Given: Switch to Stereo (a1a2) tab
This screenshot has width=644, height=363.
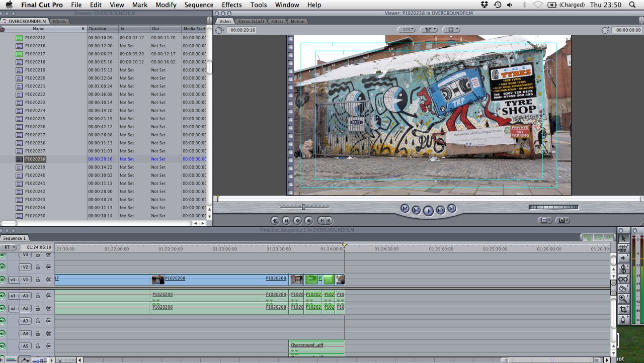Looking at the screenshot, I should (251, 21).
